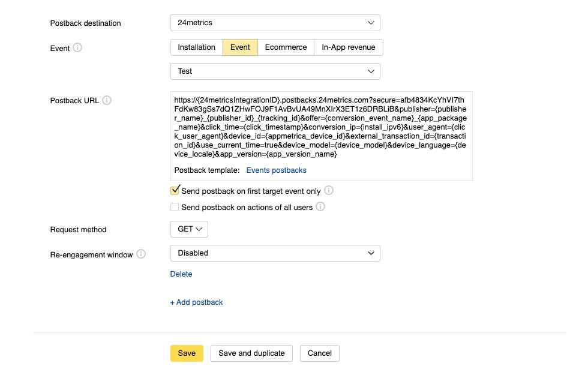Enable Send postback on actions of all users
The height and width of the screenshot is (384, 588).
175,207
